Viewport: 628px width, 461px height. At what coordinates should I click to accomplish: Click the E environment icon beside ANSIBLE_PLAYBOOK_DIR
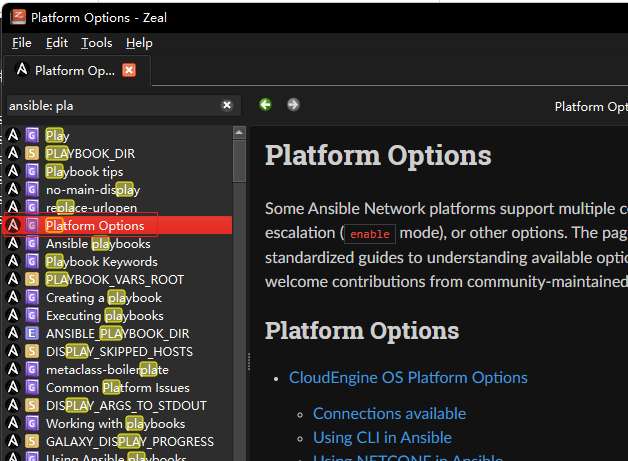(32, 334)
